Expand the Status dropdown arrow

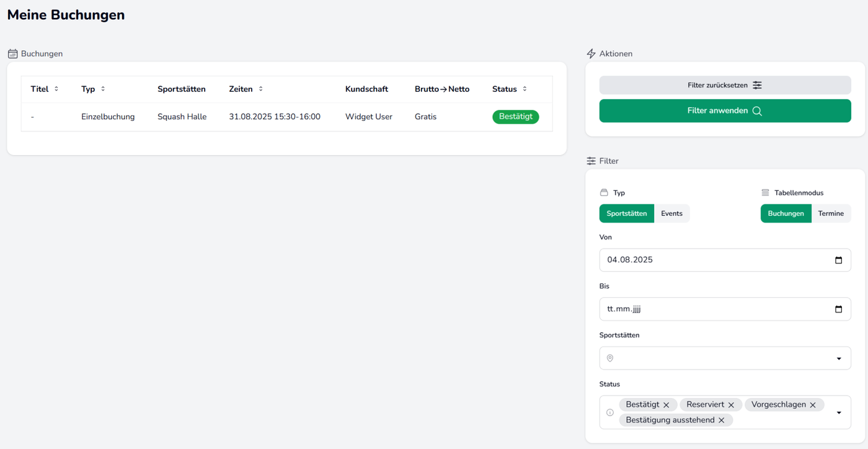click(839, 412)
